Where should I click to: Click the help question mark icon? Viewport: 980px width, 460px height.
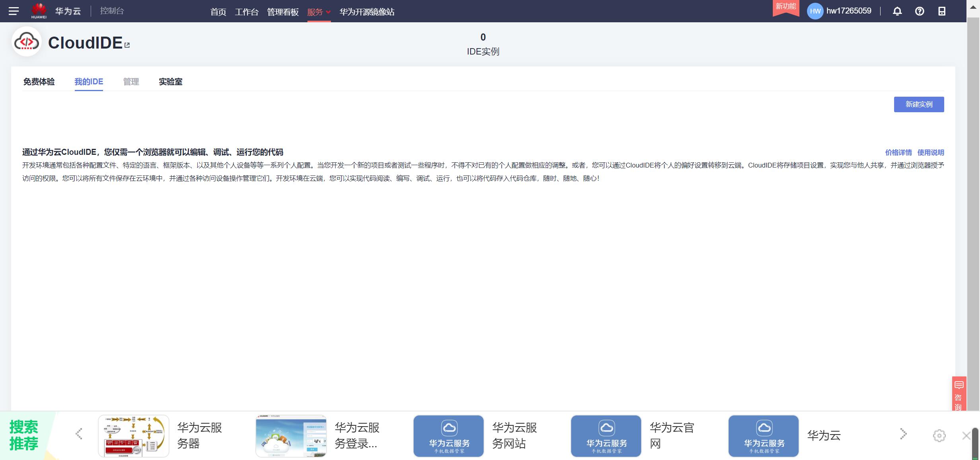click(x=920, y=11)
